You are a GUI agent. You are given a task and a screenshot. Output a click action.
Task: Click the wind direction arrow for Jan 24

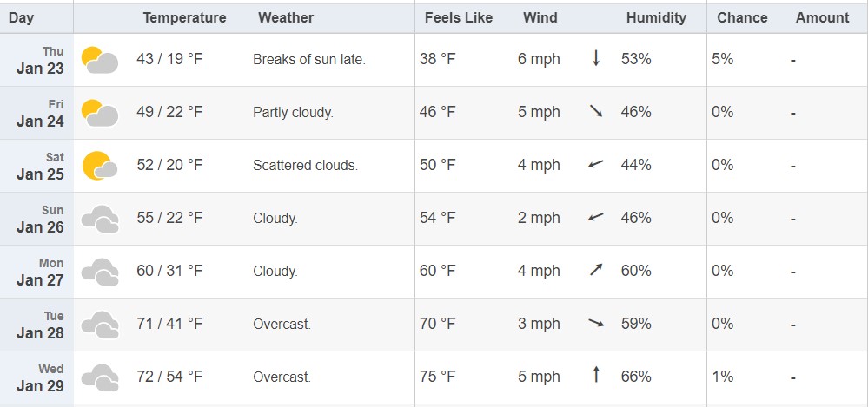(x=596, y=111)
